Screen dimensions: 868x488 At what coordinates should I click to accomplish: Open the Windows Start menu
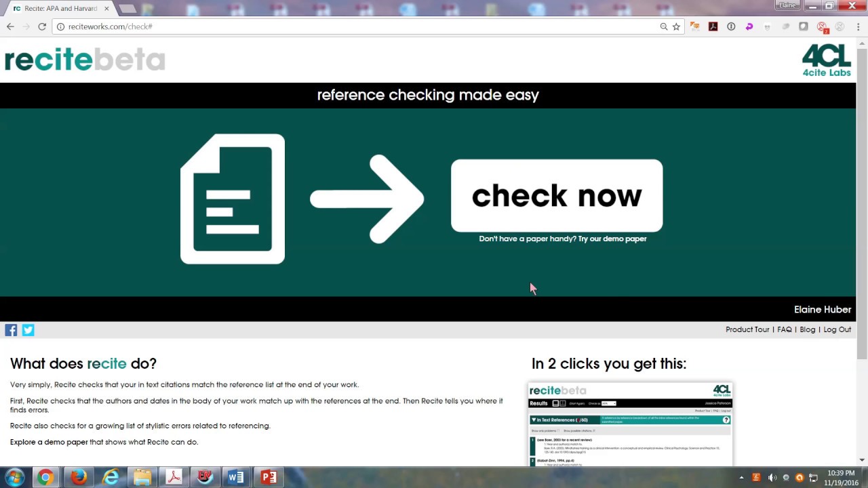(x=14, y=477)
